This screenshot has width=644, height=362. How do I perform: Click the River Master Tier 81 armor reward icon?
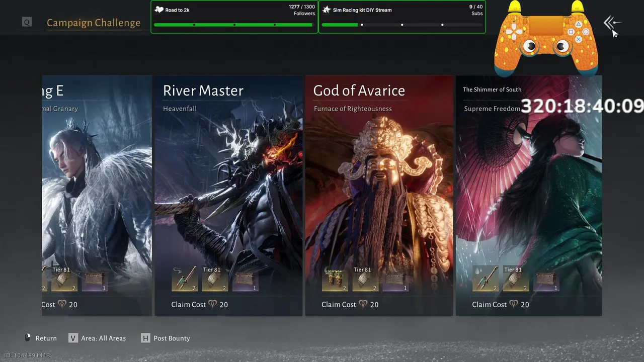214,279
